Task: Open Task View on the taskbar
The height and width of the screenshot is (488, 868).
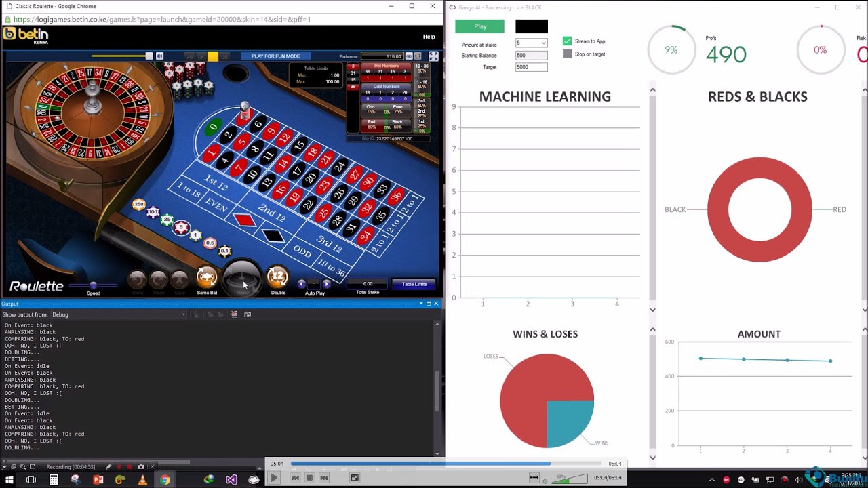Action: (x=31, y=480)
